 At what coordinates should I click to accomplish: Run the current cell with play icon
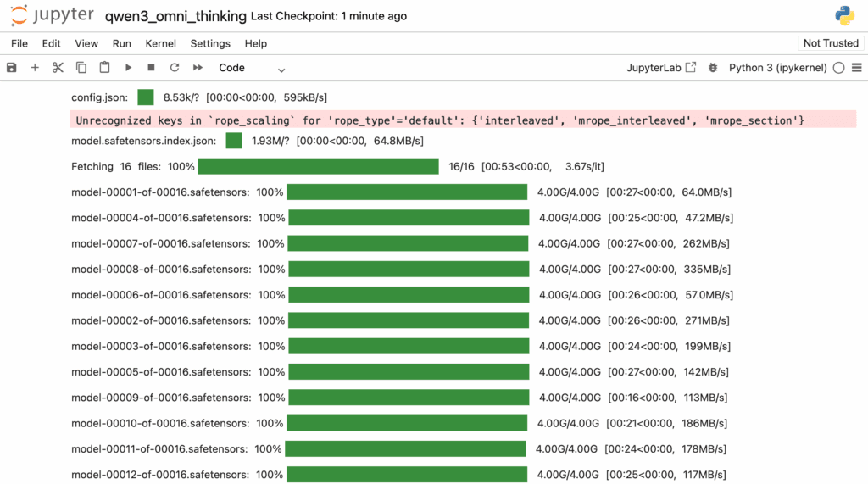(x=128, y=68)
